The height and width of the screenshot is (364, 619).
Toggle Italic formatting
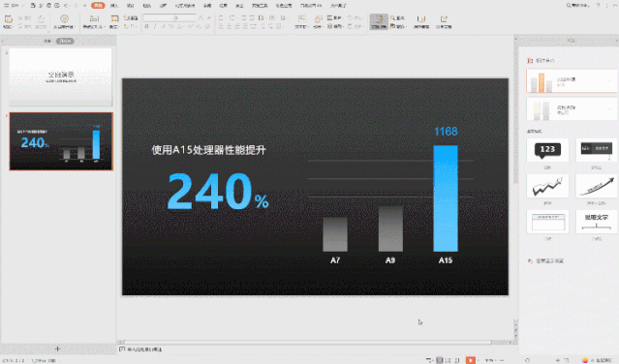155,26
